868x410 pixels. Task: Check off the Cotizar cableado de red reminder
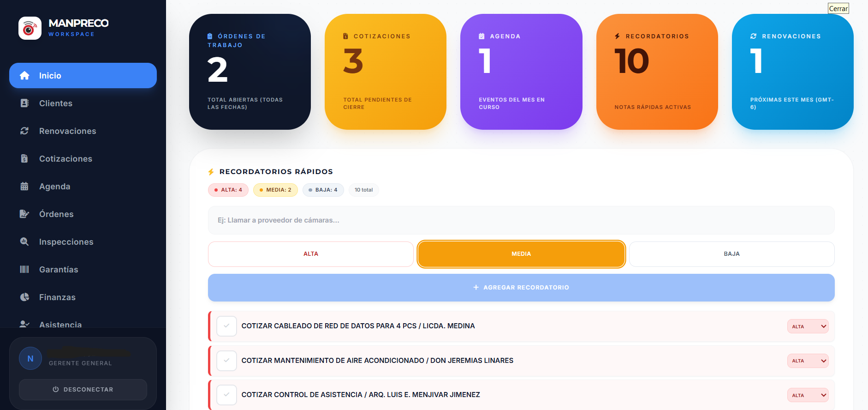point(226,326)
